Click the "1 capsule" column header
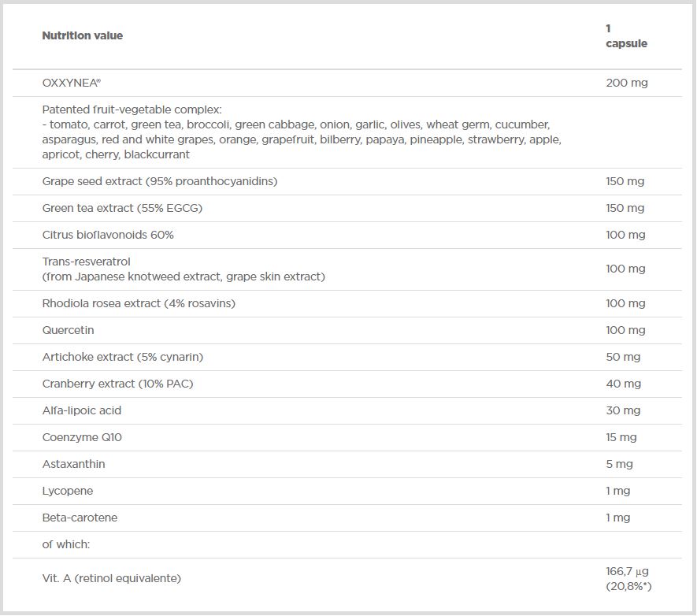 [x=626, y=36]
